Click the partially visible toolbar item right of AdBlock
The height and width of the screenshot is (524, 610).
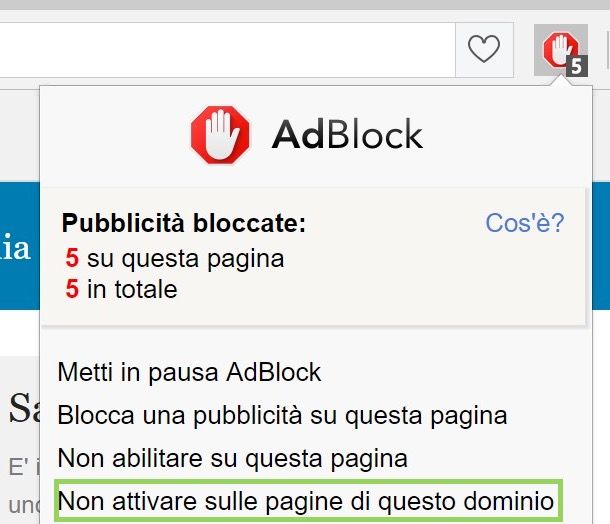click(607, 50)
